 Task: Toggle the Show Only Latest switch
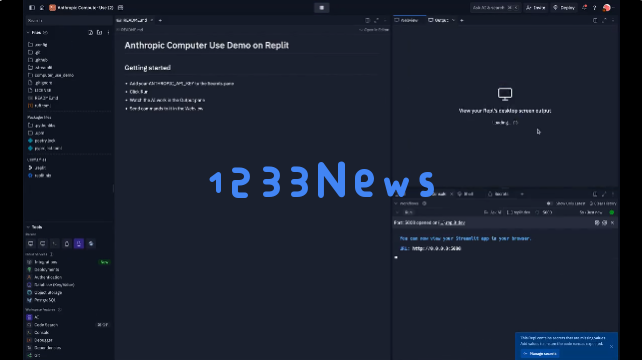549,203
